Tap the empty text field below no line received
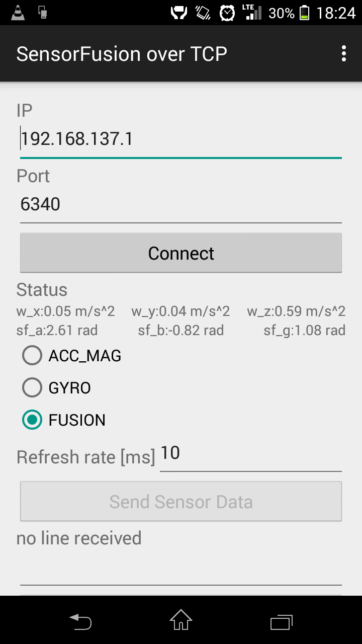This screenshot has width=362, height=644. (181, 570)
